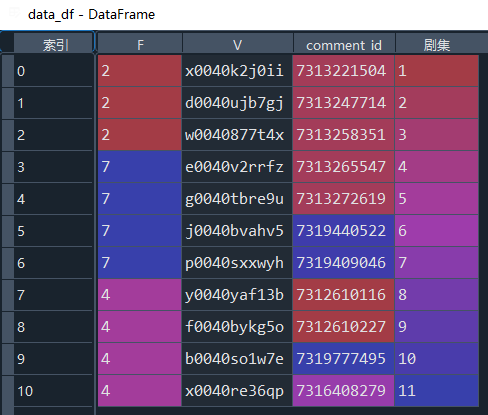Select 剧集 cell with value 10
The width and height of the screenshot is (488, 415).
pos(437,359)
